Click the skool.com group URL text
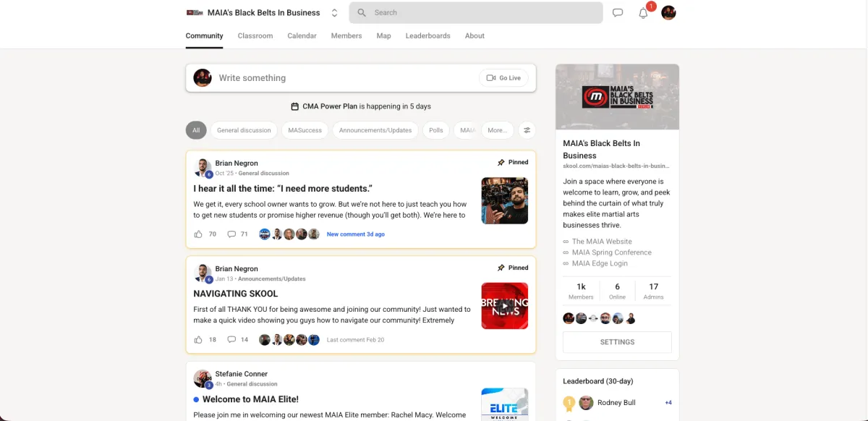 tap(616, 166)
